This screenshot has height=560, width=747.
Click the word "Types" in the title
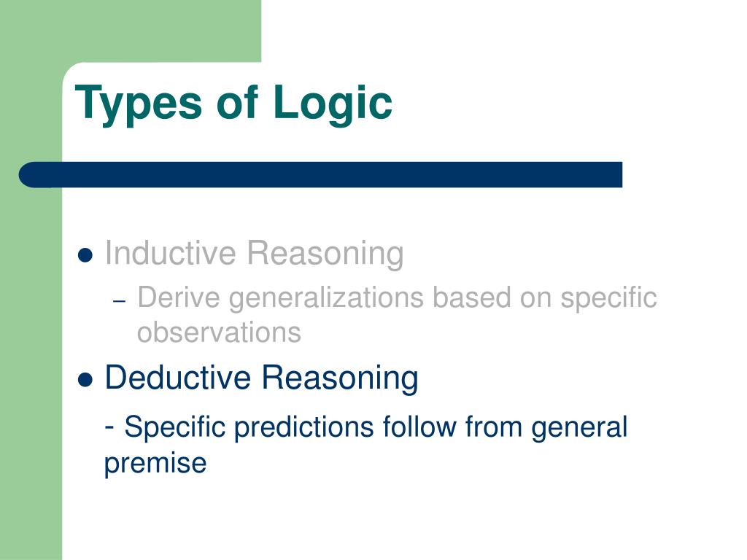(x=139, y=105)
